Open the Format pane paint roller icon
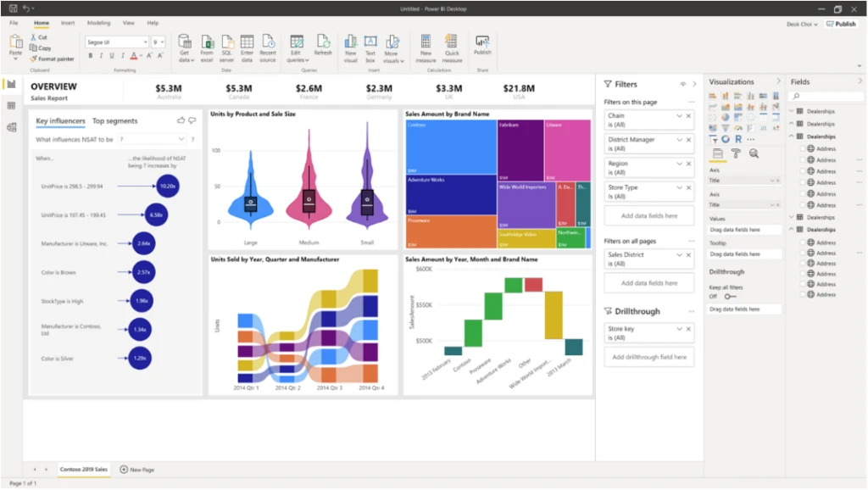Viewport: 868px width, 490px height. (x=737, y=153)
